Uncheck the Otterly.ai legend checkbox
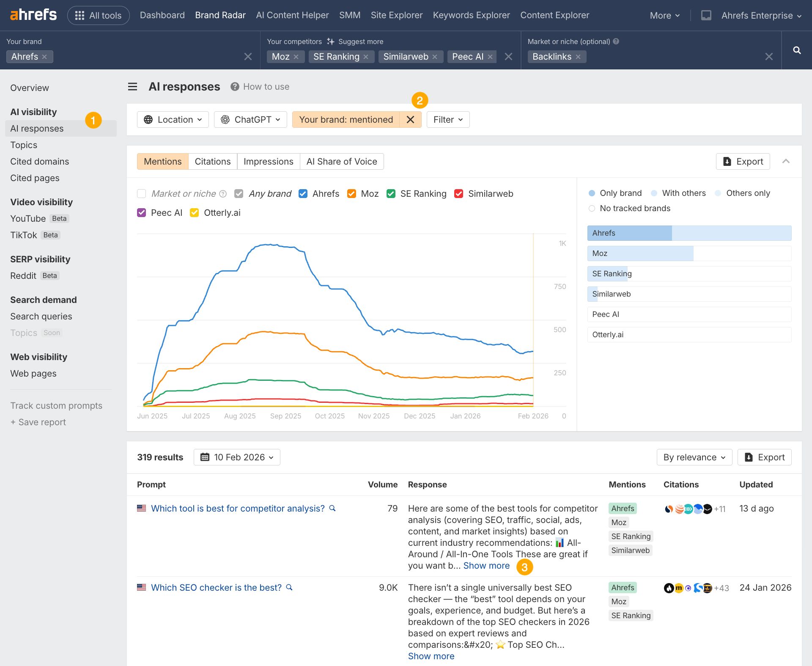Image resolution: width=812 pixels, height=666 pixels. click(194, 212)
